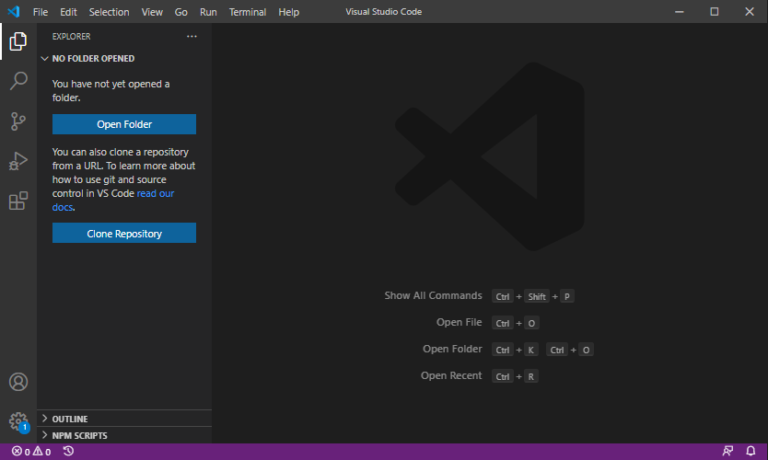This screenshot has height=460, width=768.
Task: Open the Explorer view in activity bar
Action: (x=18, y=42)
